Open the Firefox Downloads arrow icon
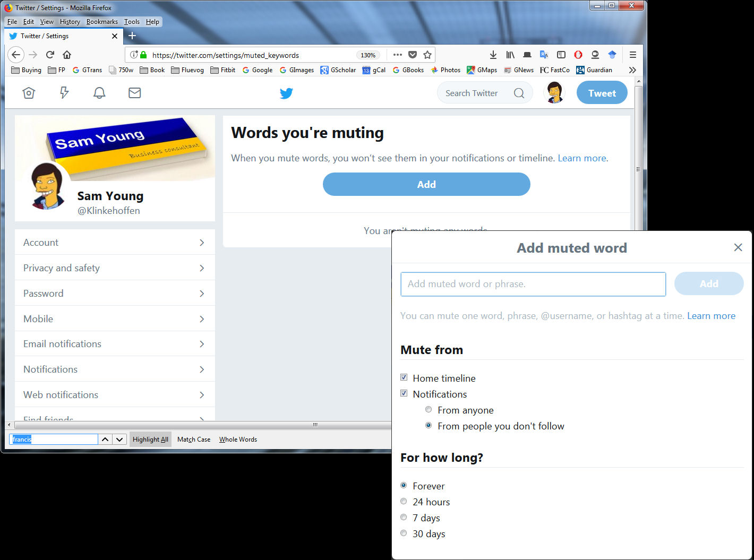Screen dimensions: 754x560 493,55
